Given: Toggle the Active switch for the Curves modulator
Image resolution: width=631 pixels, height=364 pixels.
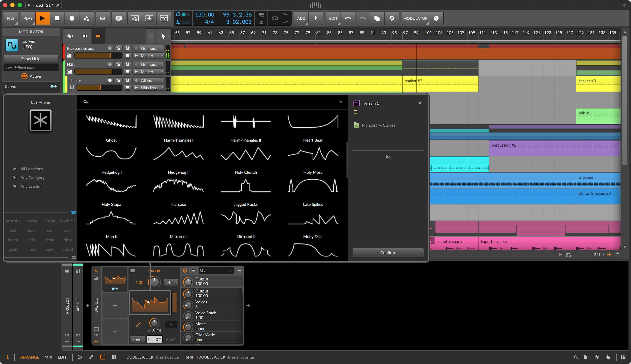Looking at the screenshot, I should click(x=24, y=76).
